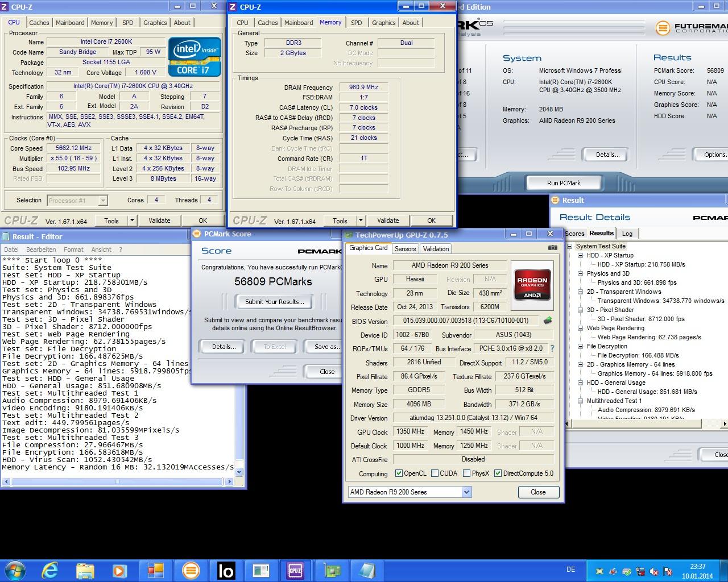Click Validate in CPU-Z Memory window

click(387, 221)
